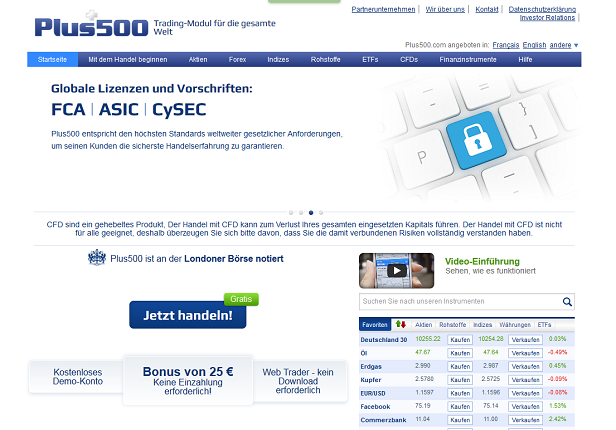Open the Startseite menu item
This screenshot has height=430, width=616.
[x=52, y=60]
